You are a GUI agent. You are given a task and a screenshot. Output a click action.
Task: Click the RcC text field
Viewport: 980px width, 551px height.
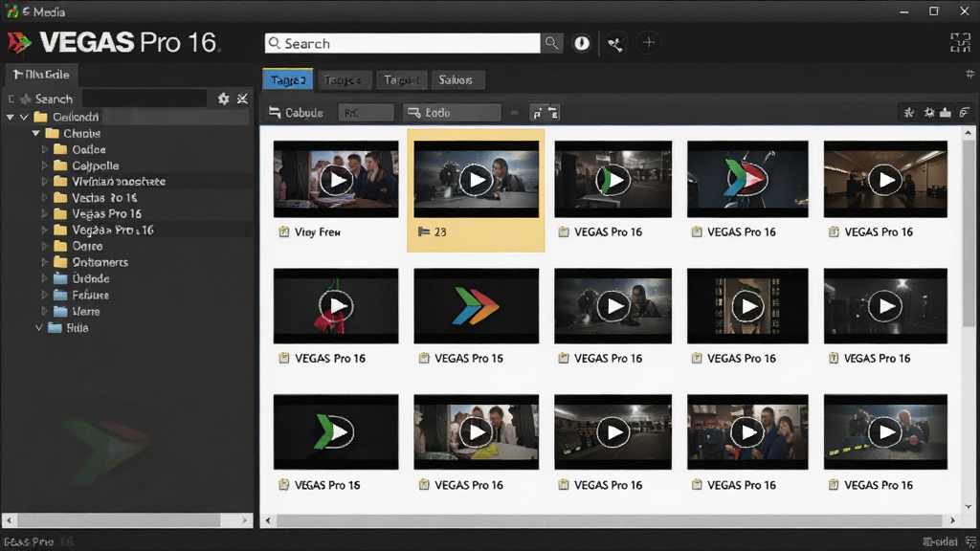click(366, 113)
